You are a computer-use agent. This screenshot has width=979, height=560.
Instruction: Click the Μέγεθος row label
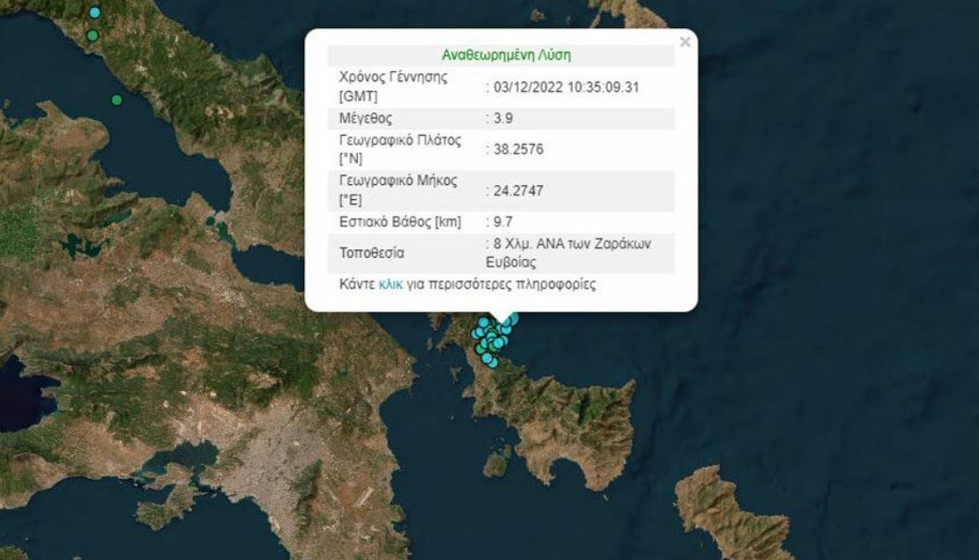(366, 119)
